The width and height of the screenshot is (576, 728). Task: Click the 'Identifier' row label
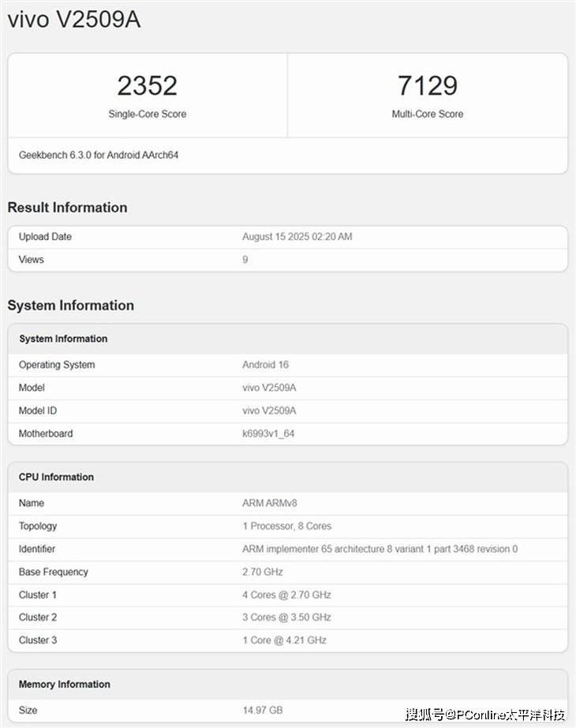[x=36, y=549]
